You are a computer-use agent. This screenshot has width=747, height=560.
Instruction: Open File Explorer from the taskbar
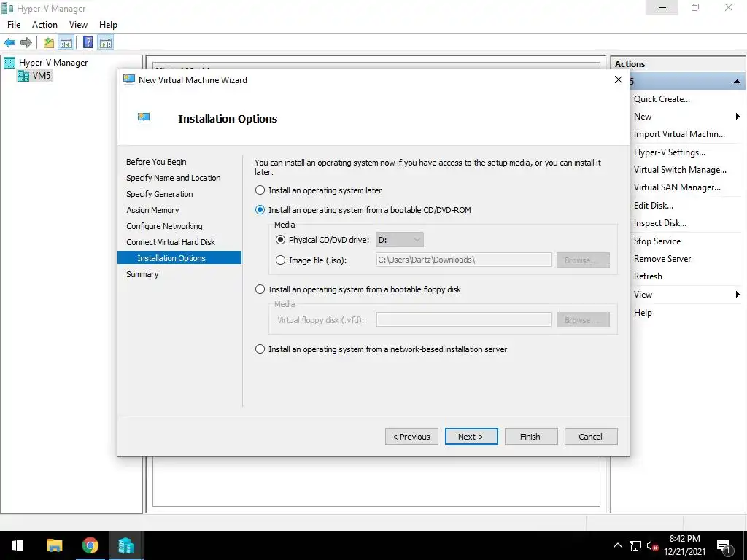point(54,545)
